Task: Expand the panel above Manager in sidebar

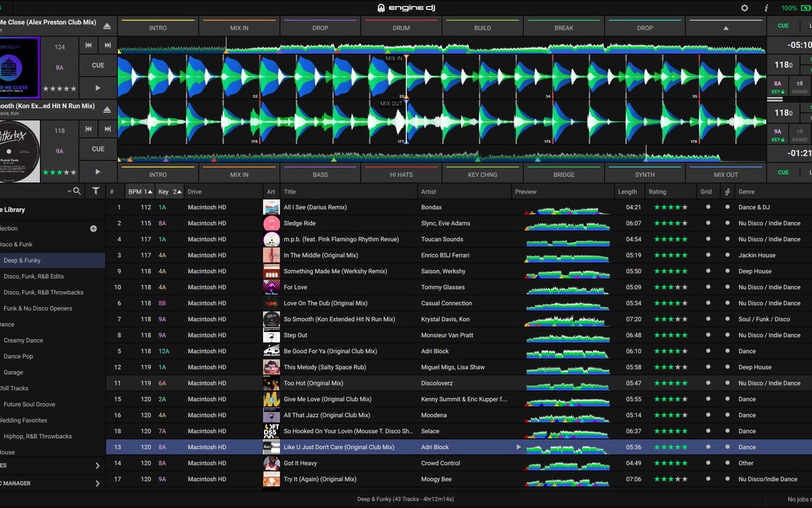Action: 97,465
